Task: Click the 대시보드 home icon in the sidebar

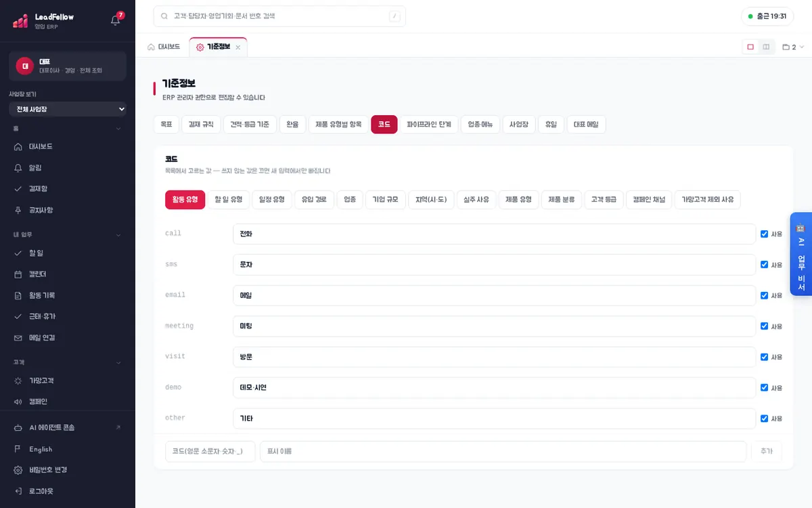Action: (18, 146)
